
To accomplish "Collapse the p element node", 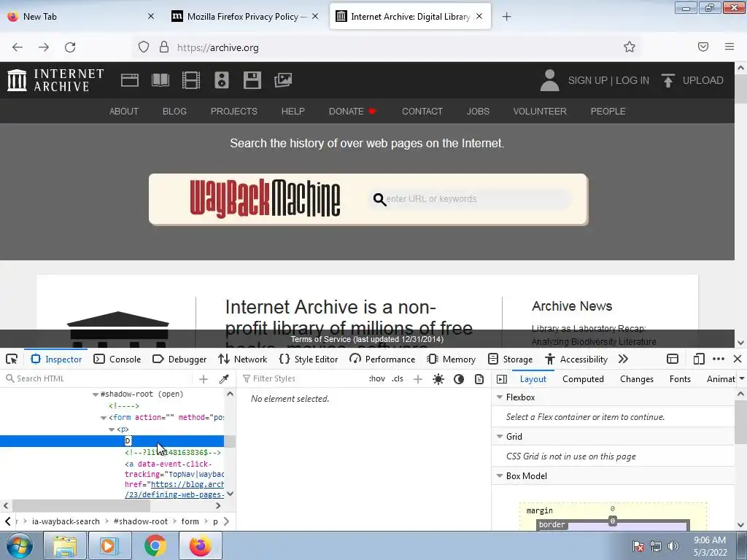I will point(112,429).
